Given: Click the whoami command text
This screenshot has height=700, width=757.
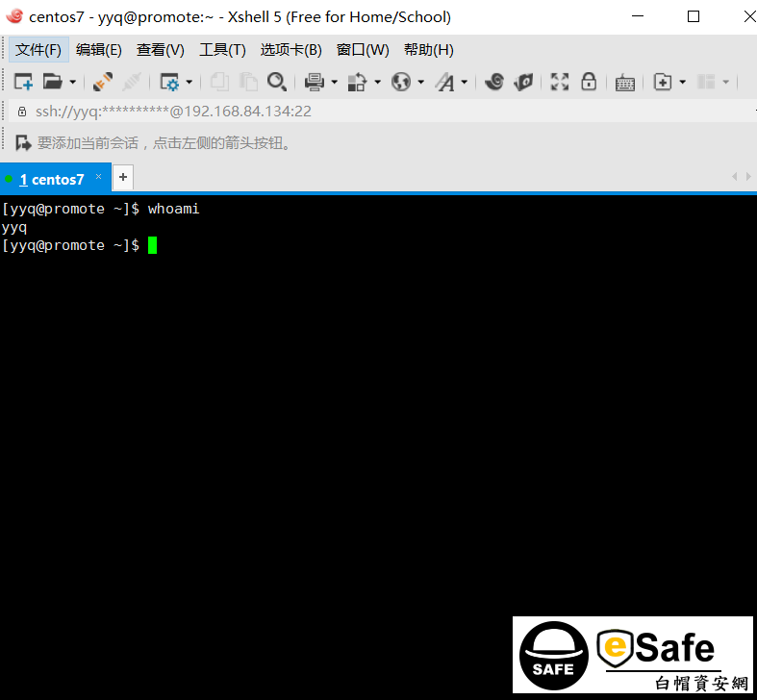Looking at the screenshot, I should [x=173, y=209].
